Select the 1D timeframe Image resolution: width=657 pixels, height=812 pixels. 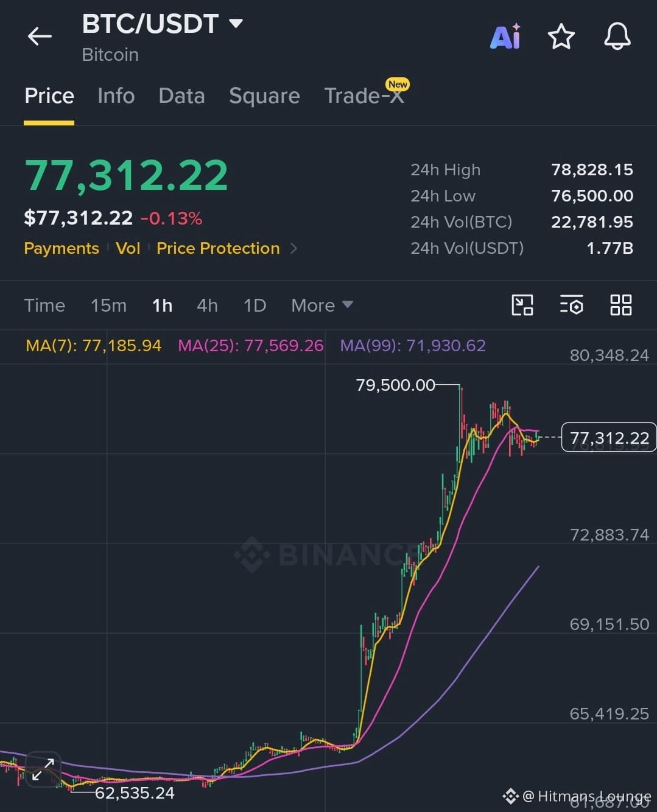point(255,305)
